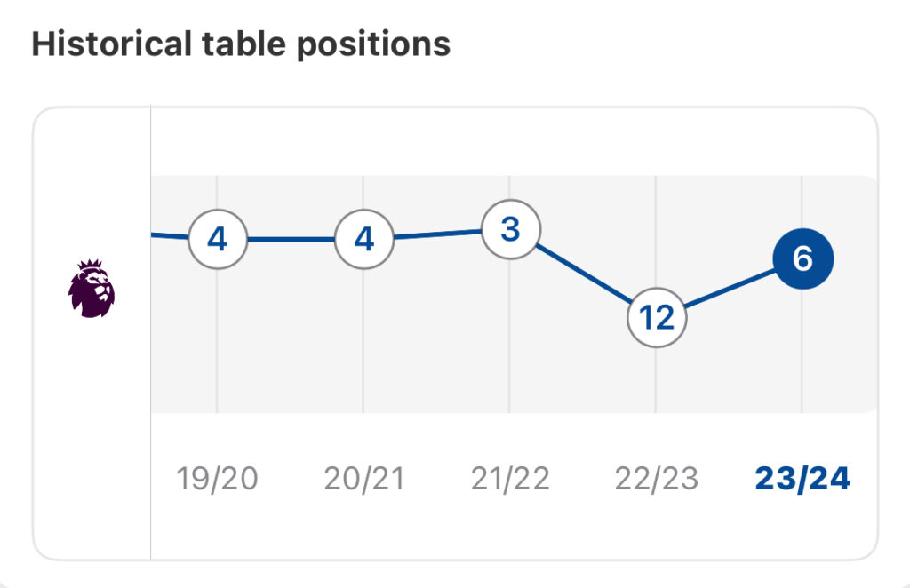
Task: Click the bold 23/24 season label
Action: coord(802,479)
